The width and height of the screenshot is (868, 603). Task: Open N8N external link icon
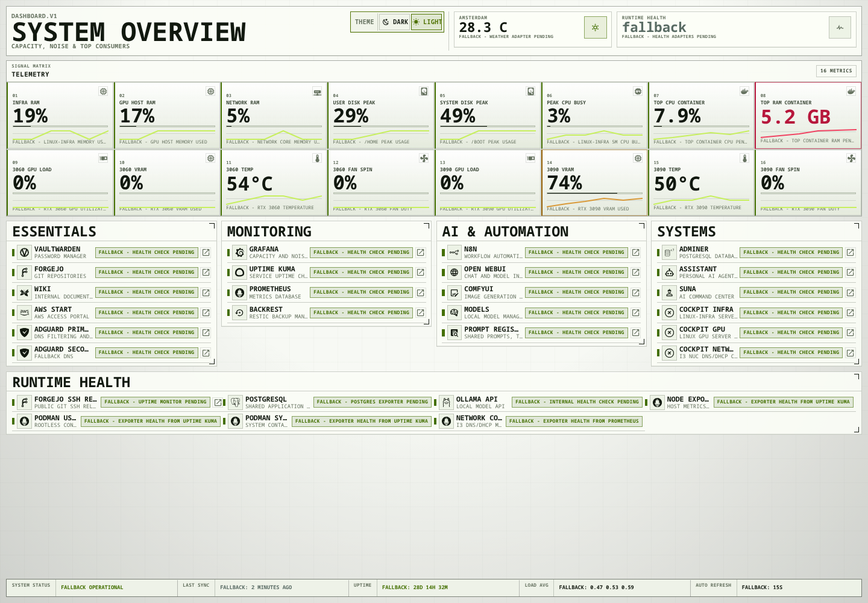(635, 253)
